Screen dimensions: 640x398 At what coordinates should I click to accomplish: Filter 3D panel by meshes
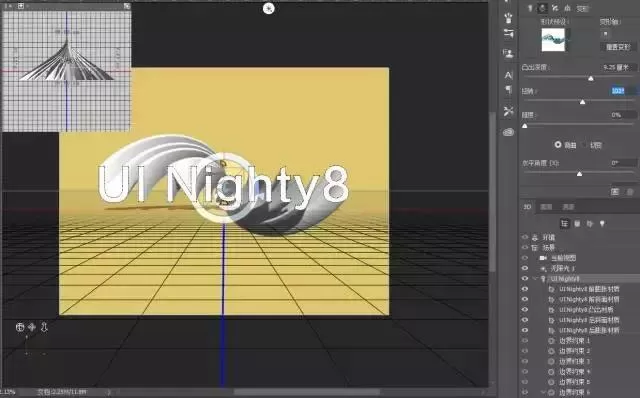click(x=577, y=223)
